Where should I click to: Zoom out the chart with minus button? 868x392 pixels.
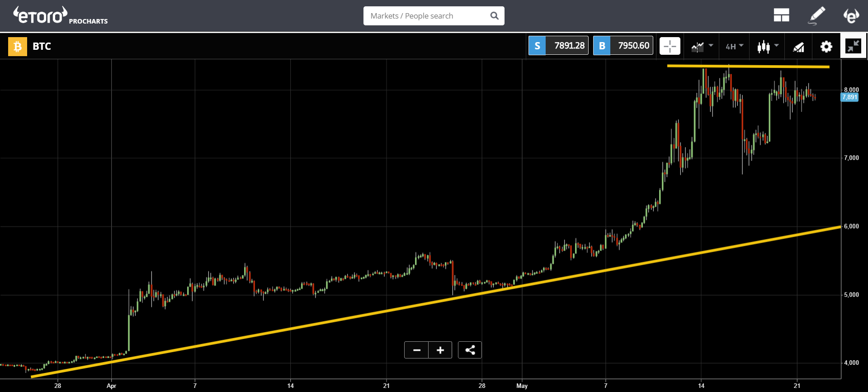pyautogui.click(x=416, y=350)
